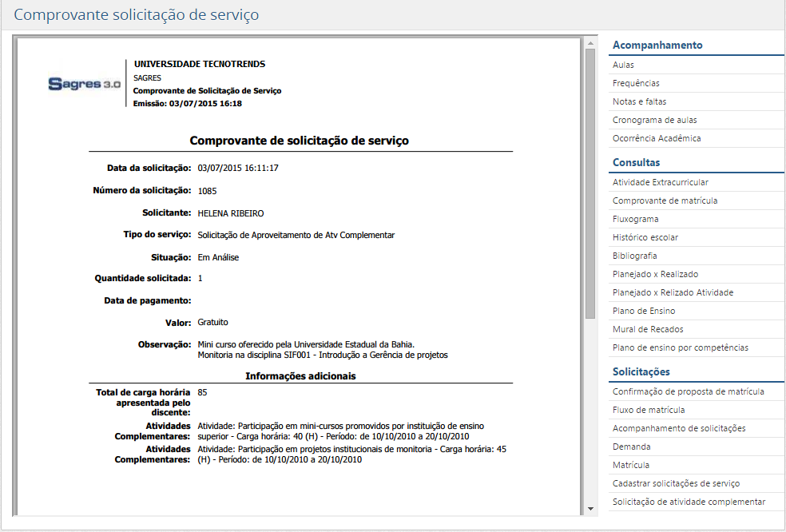This screenshot has height=532, width=786.
Task: Open the Aulas page
Action: click(625, 65)
